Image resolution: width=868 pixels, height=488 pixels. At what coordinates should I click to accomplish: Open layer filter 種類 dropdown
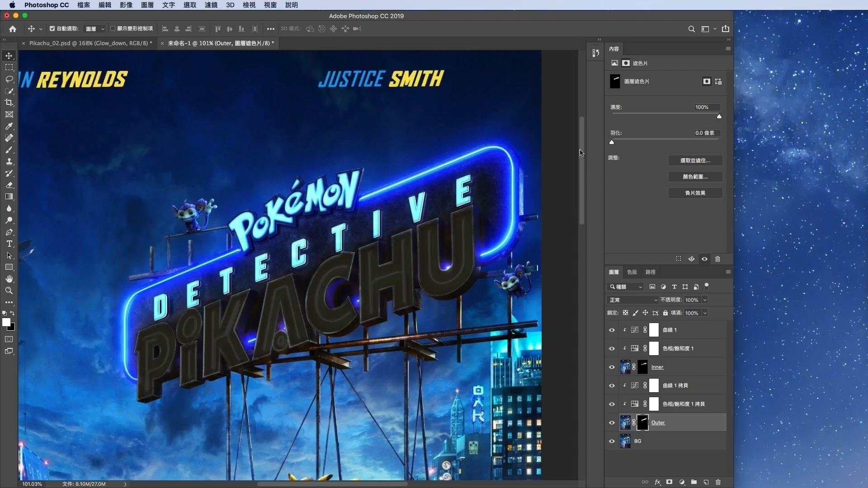(626, 287)
